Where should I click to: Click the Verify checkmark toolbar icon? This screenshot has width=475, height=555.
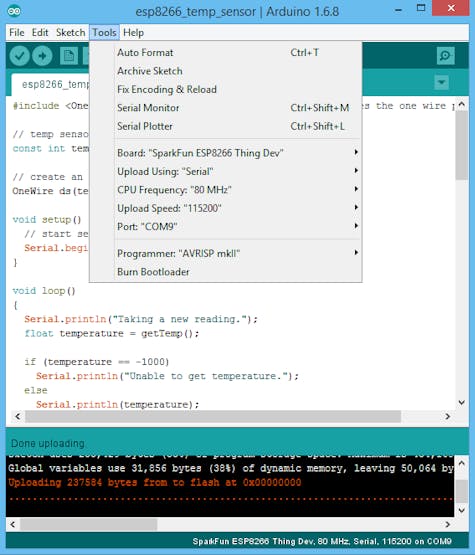coord(19,56)
